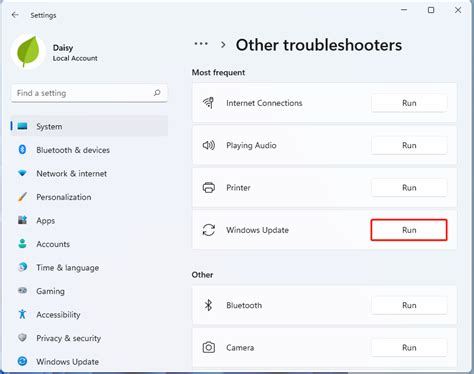Viewport: 474px width, 374px height.
Task: Select the System monitor icon
Action: [22, 126]
